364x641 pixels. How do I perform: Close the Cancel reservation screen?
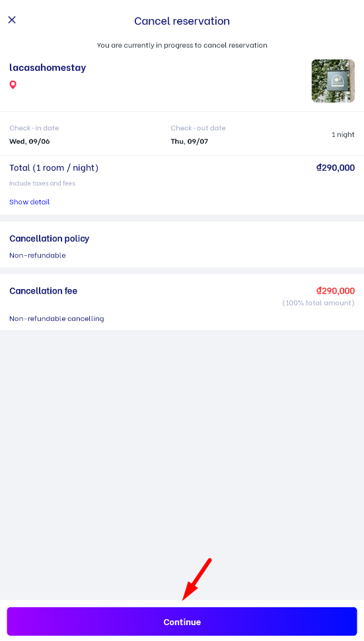(12, 20)
